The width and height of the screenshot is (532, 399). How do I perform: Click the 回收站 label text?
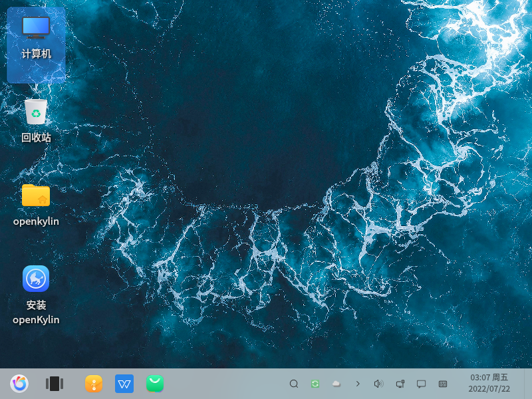pyautogui.click(x=36, y=138)
